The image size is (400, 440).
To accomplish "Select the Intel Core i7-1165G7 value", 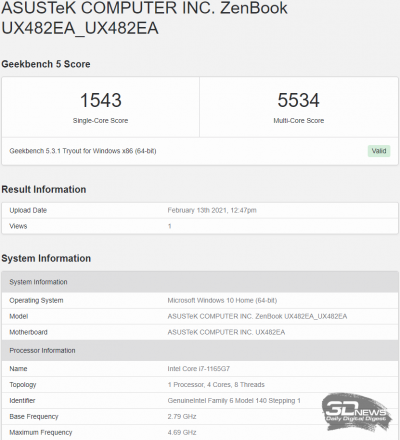I will tap(198, 369).
